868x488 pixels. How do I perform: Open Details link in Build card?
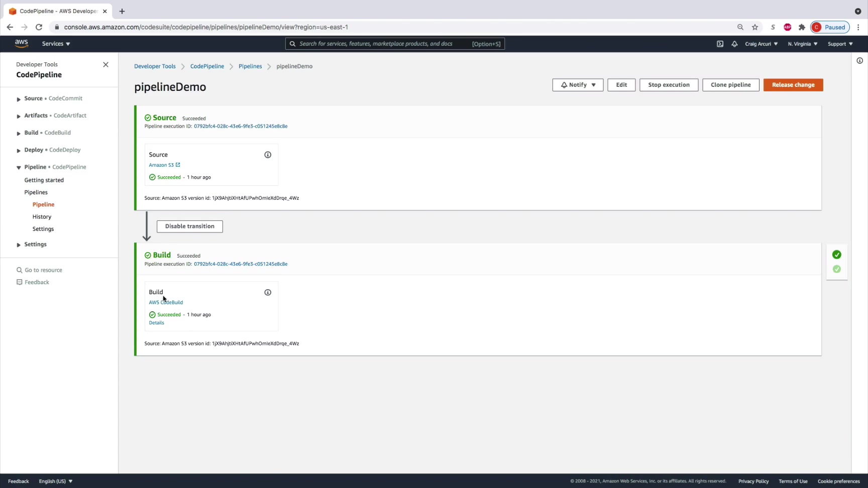pos(156,323)
